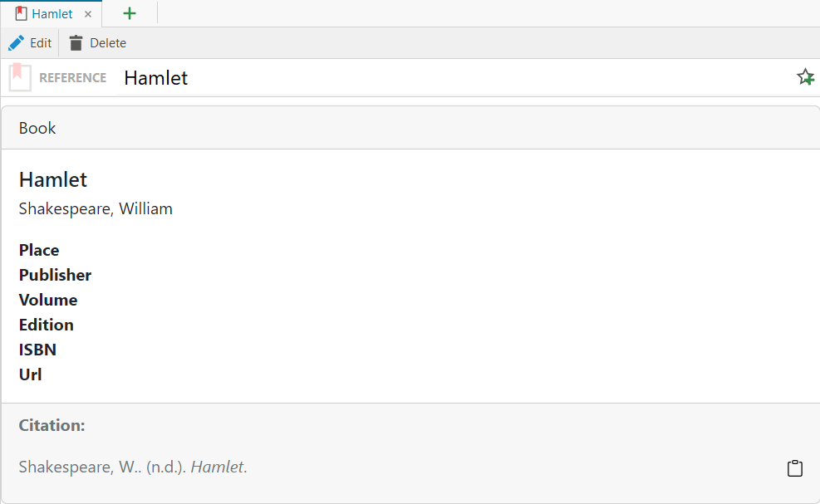Switch to the Hamlet tab

52,14
